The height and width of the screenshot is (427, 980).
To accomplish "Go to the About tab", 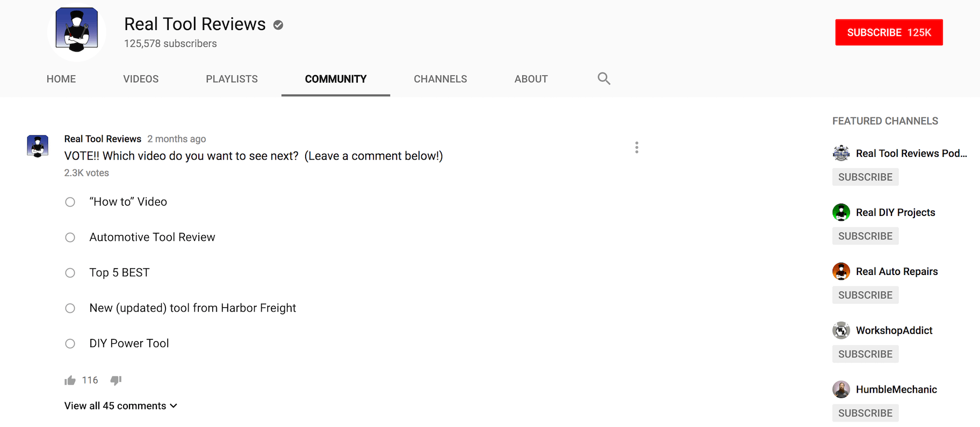I will 531,79.
